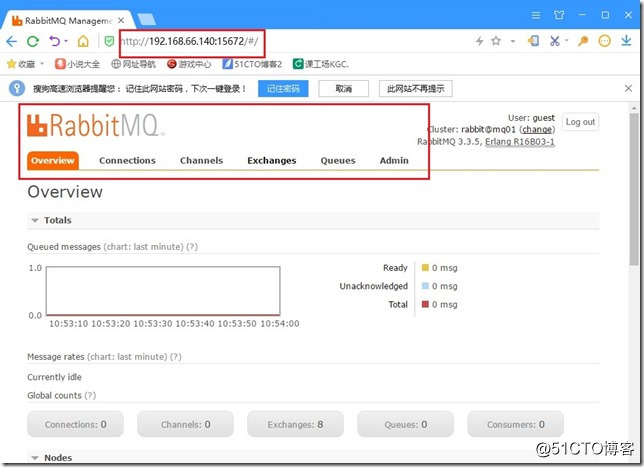Screen dimensions: 644x467
Task: Click the browser back arrow
Action: pos(12,41)
